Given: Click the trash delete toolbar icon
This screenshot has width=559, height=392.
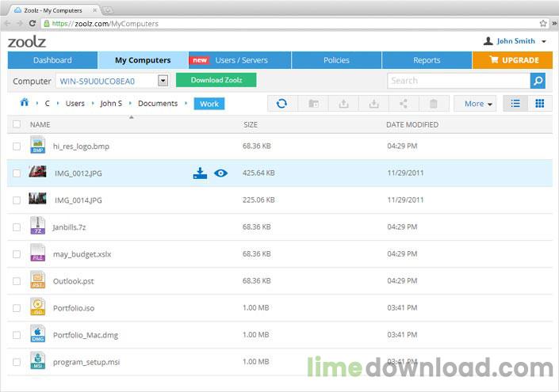Looking at the screenshot, I should [434, 104].
